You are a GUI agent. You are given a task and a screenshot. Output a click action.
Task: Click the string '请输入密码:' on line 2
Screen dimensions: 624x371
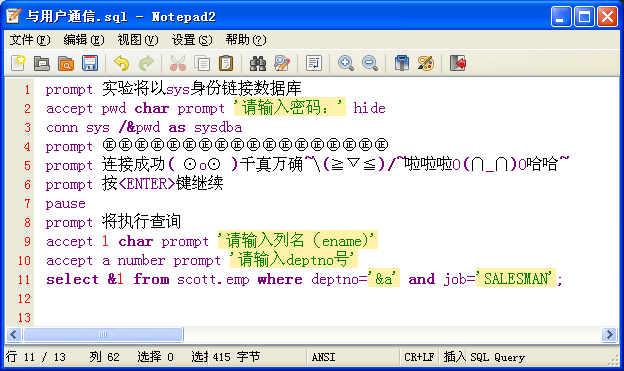[x=289, y=107]
